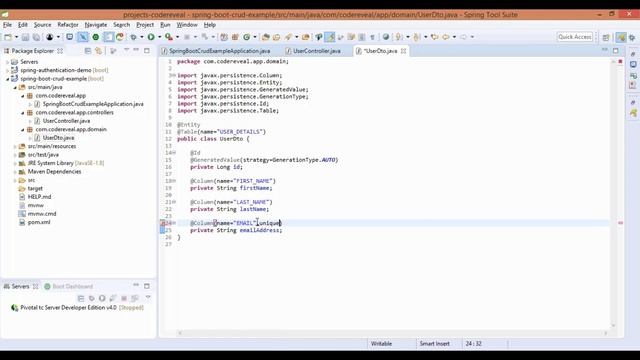
Task: Toggle Link with Editor in Package Explorer
Action: tap(98, 51)
